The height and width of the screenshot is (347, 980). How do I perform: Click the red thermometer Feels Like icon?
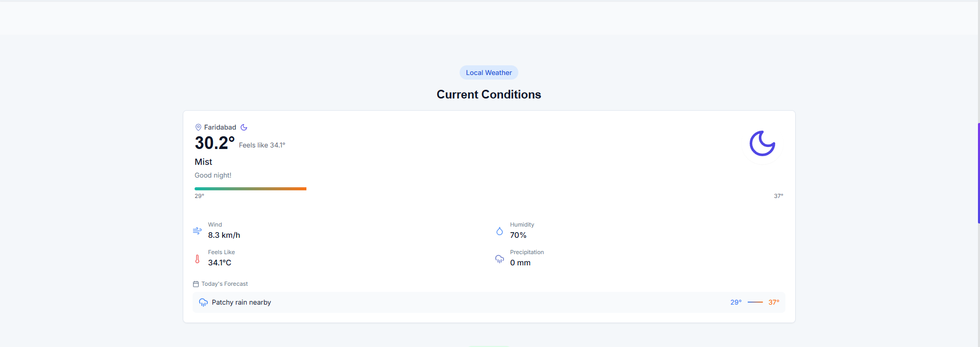pos(197,259)
